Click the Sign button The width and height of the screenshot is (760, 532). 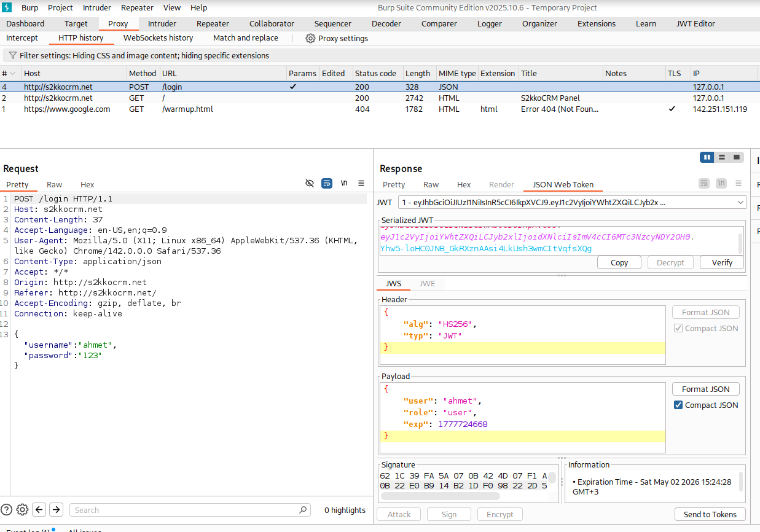pyautogui.click(x=449, y=514)
